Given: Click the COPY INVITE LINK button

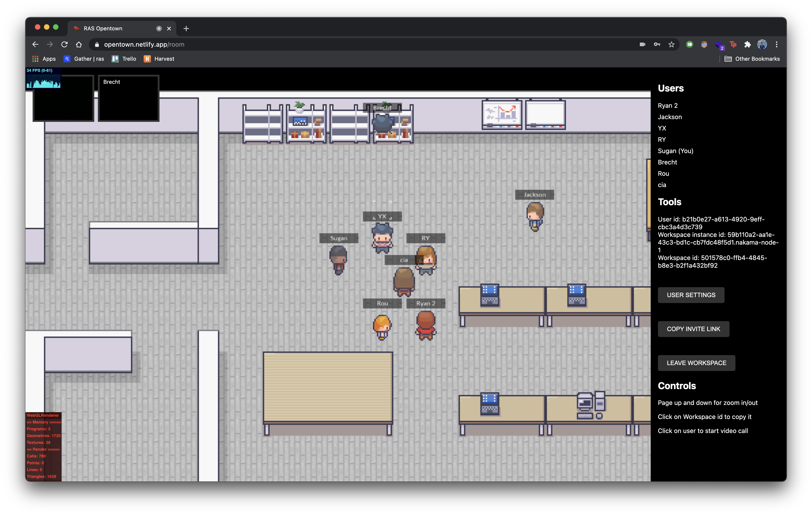Looking at the screenshot, I should (693, 329).
